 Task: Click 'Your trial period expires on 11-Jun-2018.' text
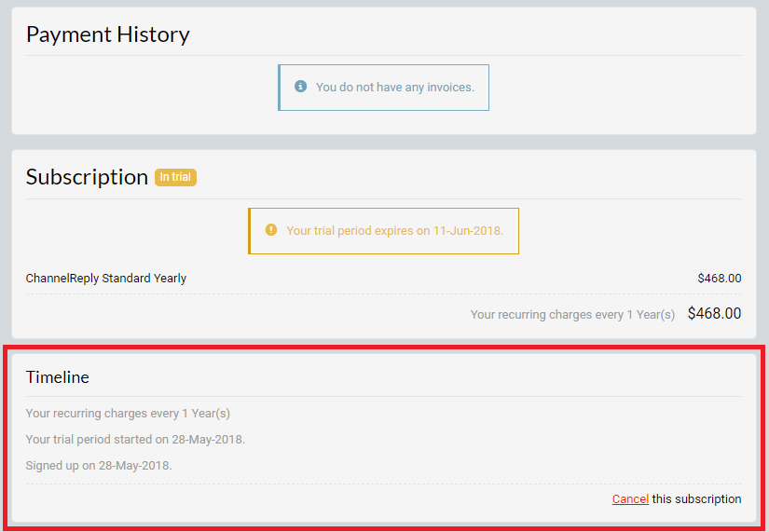(395, 230)
